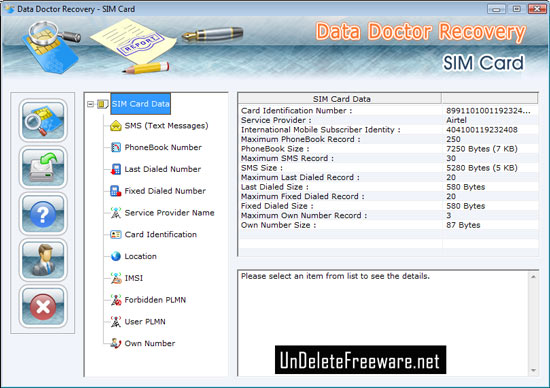
Task: Select Own Number tree item
Action: pos(150,343)
